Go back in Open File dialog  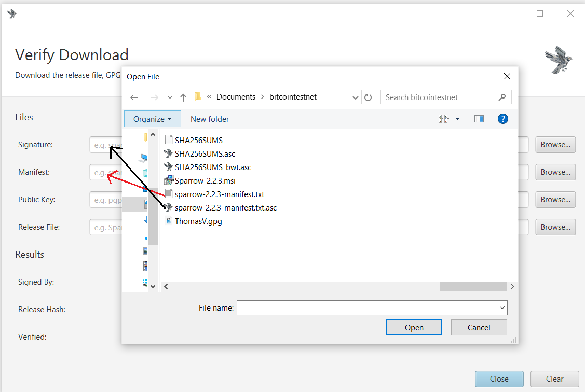click(x=134, y=97)
